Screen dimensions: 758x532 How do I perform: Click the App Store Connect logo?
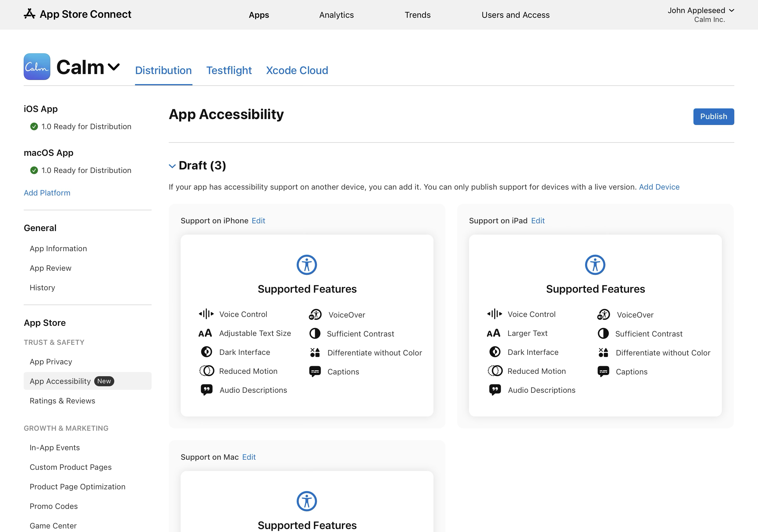click(x=30, y=15)
